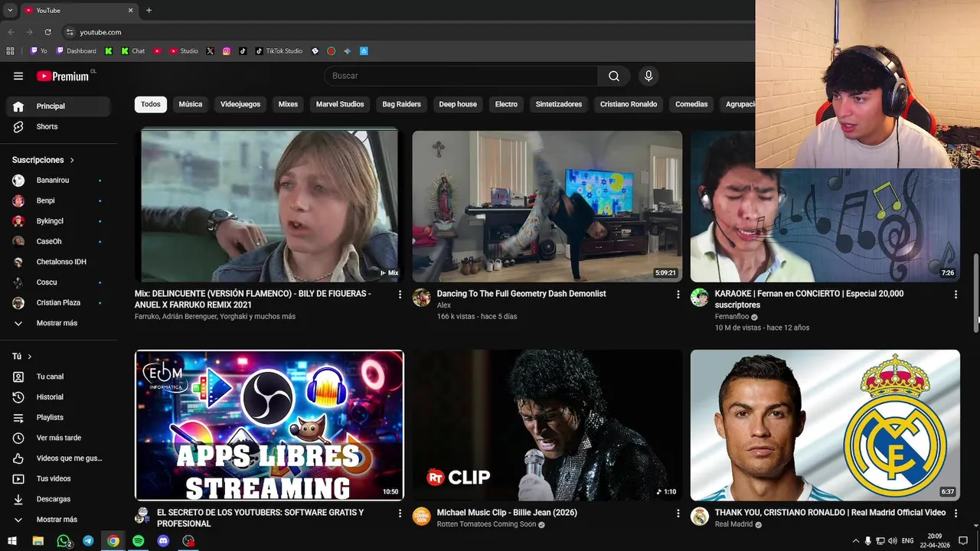This screenshot has width=980, height=551.
Task: Click the Alex channel avatar
Action: click(x=422, y=298)
